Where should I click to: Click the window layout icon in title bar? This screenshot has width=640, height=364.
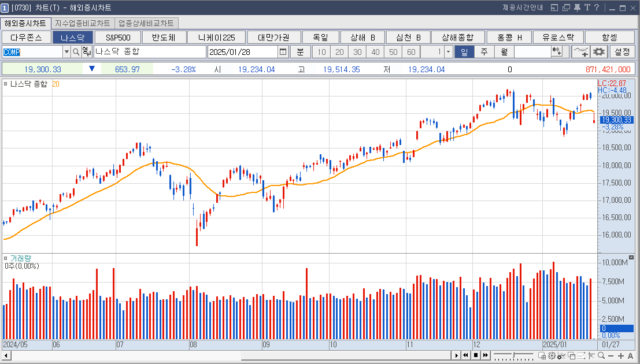(x=554, y=8)
